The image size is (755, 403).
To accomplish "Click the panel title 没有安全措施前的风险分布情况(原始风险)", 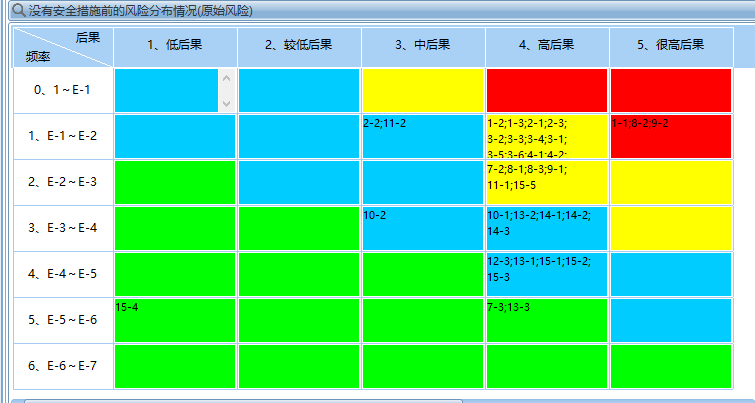I will pyautogui.click(x=141, y=11).
